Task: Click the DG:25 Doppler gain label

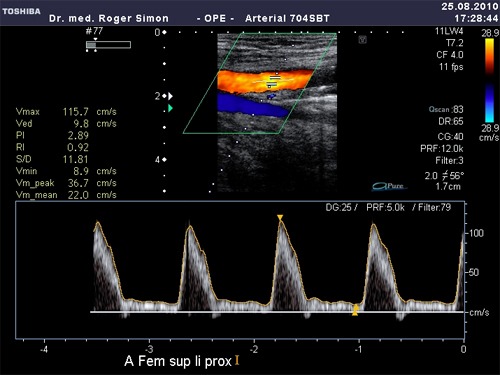Action: pyautogui.click(x=341, y=207)
